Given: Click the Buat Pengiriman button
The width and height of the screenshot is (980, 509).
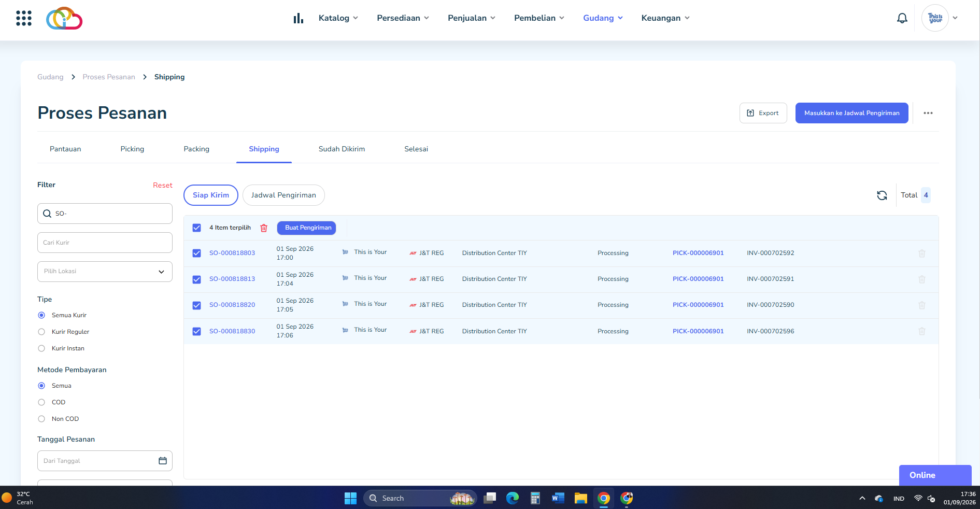Looking at the screenshot, I should tap(307, 228).
